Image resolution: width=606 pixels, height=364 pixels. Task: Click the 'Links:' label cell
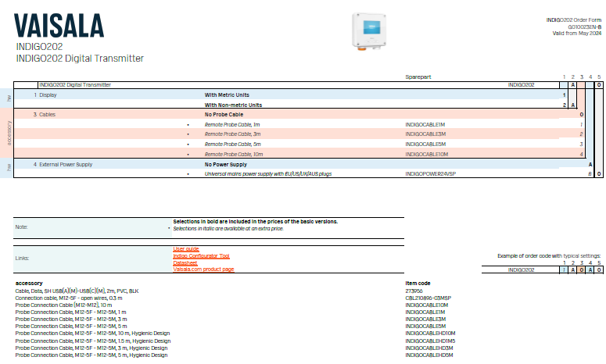(92, 259)
